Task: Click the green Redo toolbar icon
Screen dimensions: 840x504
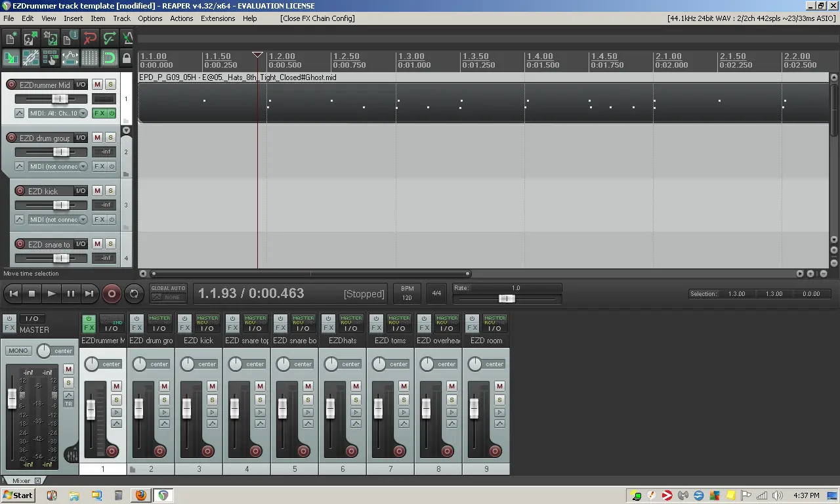Action: (x=109, y=38)
